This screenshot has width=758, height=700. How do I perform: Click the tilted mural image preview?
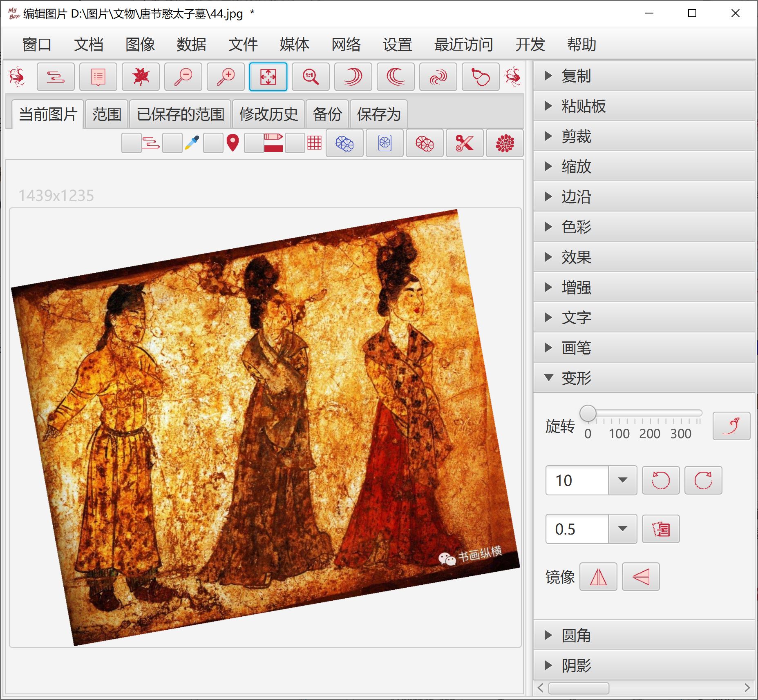pyautogui.click(x=266, y=427)
